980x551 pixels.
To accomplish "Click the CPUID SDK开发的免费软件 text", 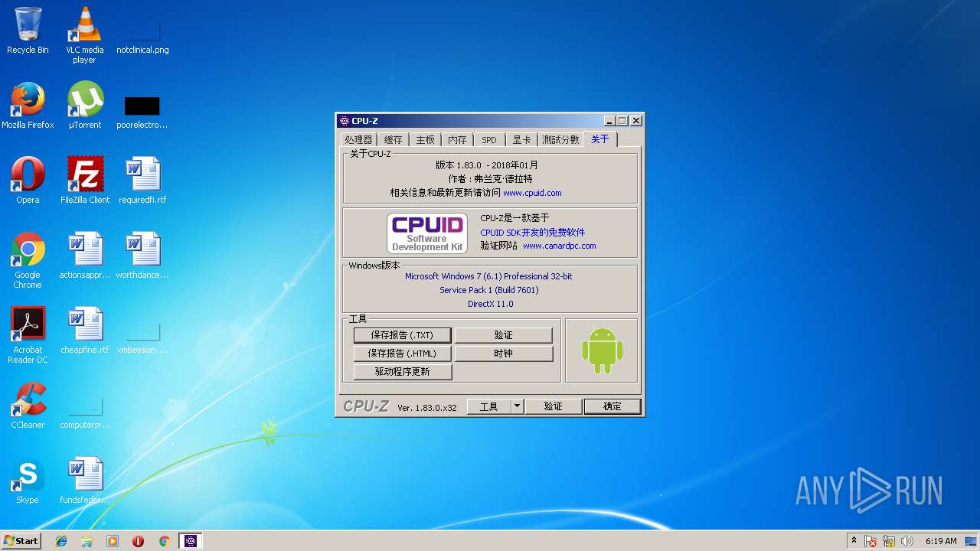I will click(x=532, y=232).
